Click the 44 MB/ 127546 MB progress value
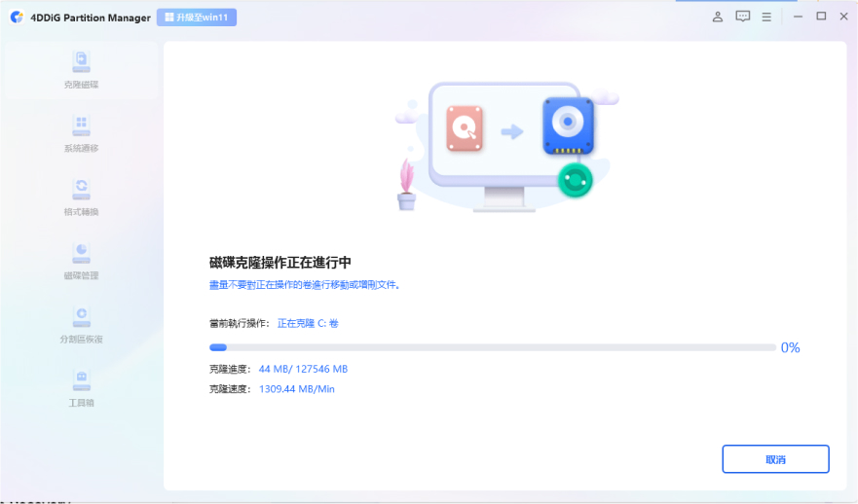 click(x=303, y=369)
